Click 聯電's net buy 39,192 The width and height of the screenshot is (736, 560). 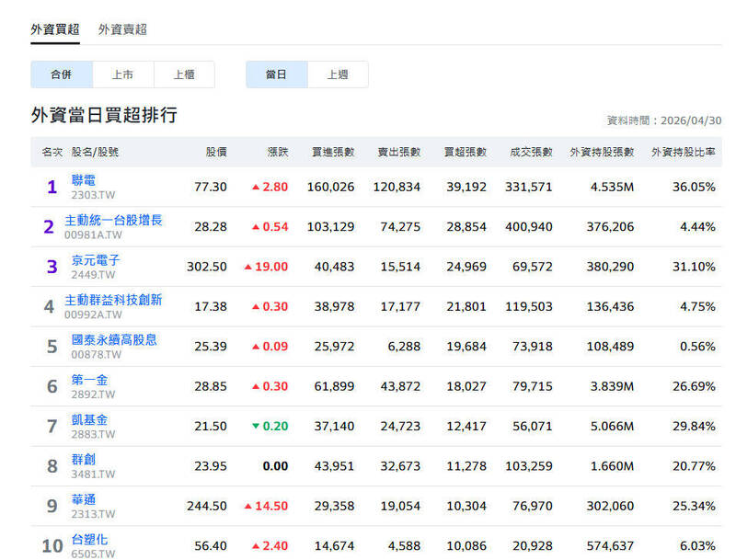[466, 188]
